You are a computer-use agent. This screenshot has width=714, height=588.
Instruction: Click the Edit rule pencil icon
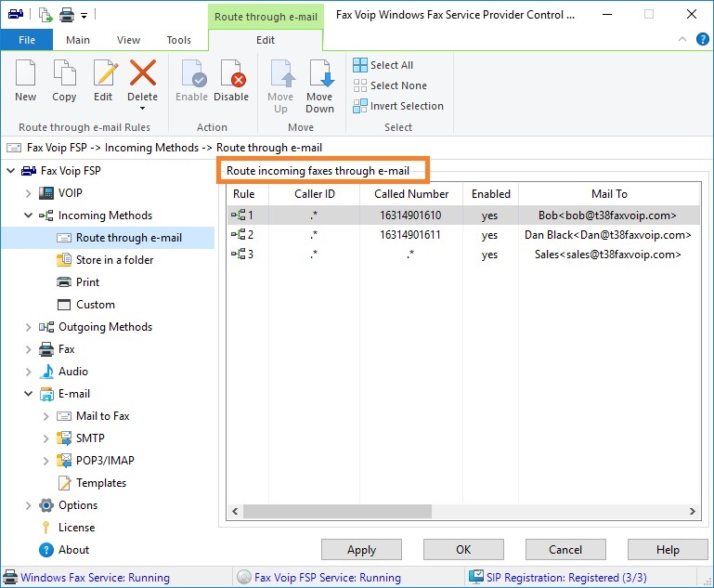click(x=105, y=72)
